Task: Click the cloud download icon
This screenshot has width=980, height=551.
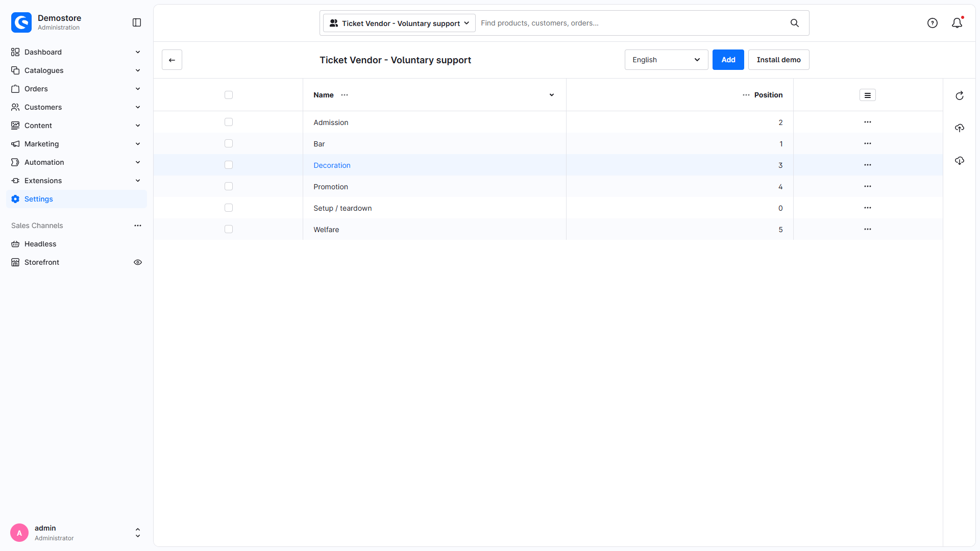Action: point(960,161)
